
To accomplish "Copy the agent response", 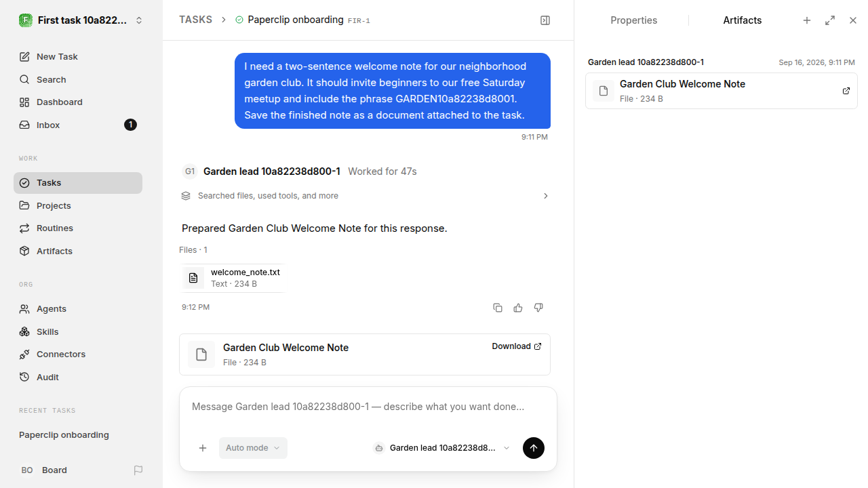I will click(x=498, y=308).
